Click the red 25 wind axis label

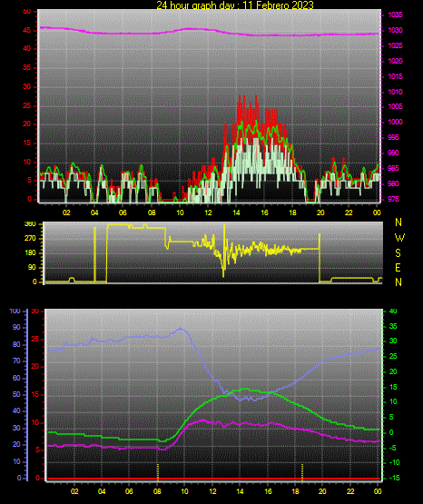(x=27, y=106)
